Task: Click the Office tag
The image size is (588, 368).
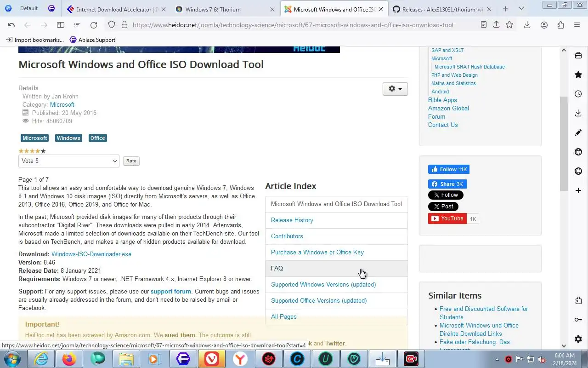Action: coord(97,138)
